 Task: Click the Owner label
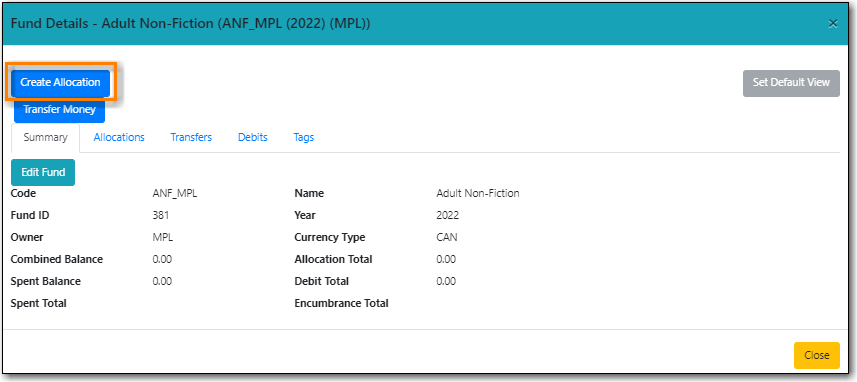coord(27,238)
